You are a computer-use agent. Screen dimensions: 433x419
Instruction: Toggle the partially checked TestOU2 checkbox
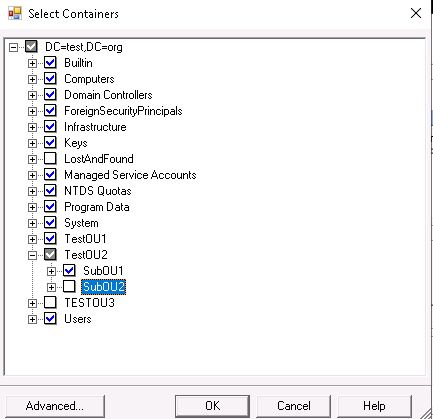pyautogui.click(x=50, y=254)
